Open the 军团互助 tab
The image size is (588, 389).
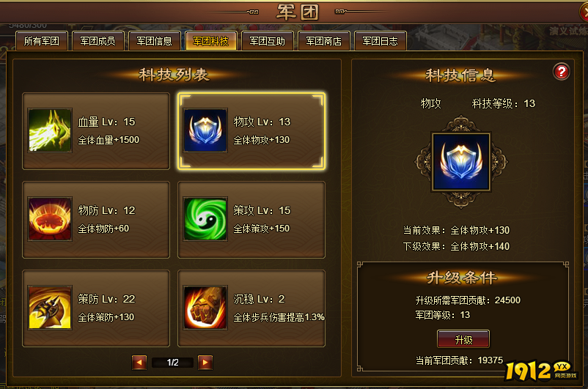pyautogui.click(x=268, y=41)
